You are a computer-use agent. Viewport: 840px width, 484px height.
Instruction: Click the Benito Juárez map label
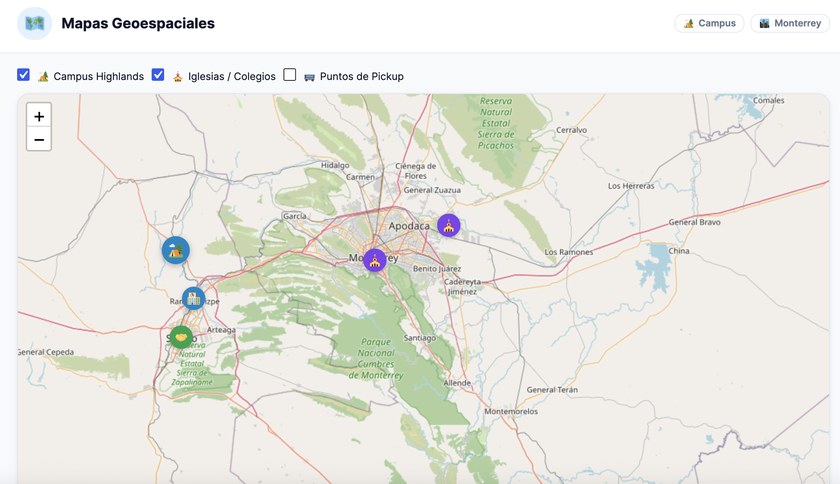[437, 269]
